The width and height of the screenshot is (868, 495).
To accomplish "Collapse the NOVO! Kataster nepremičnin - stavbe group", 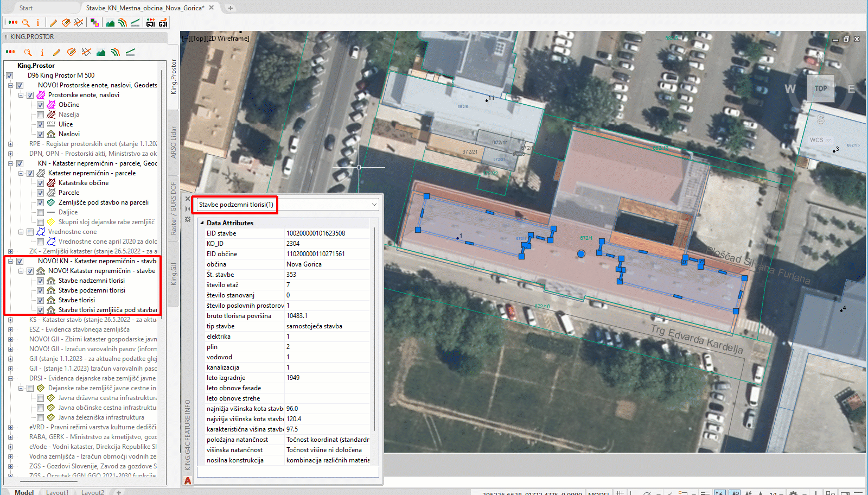I will 21,271.
